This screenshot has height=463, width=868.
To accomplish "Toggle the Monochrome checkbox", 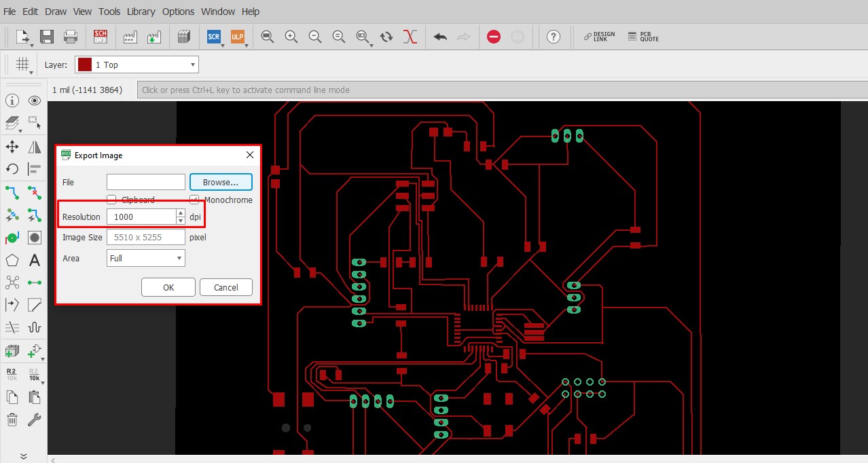I will click(x=194, y=200).
